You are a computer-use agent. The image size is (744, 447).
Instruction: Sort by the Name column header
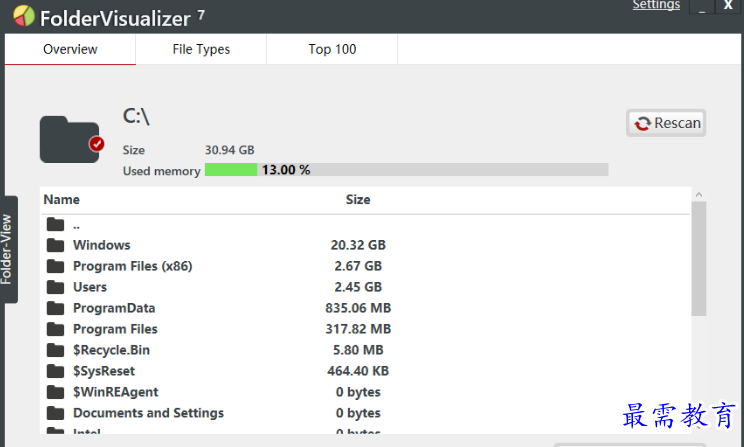(x=62, y=200)
